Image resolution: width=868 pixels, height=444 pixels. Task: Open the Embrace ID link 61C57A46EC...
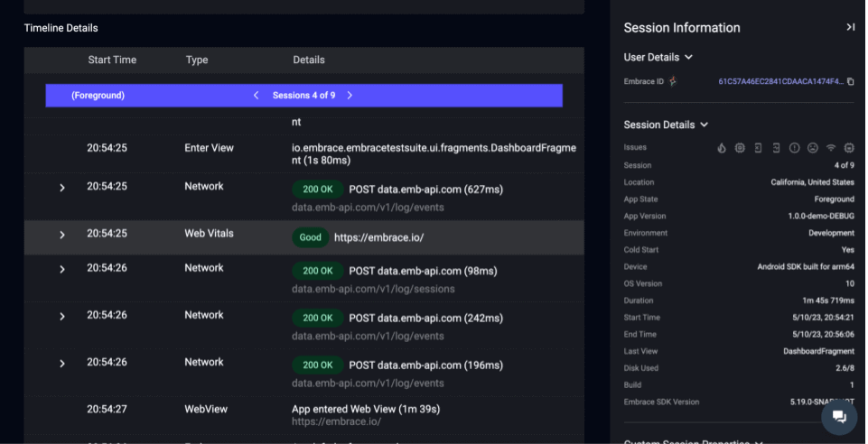pos(781,81)
